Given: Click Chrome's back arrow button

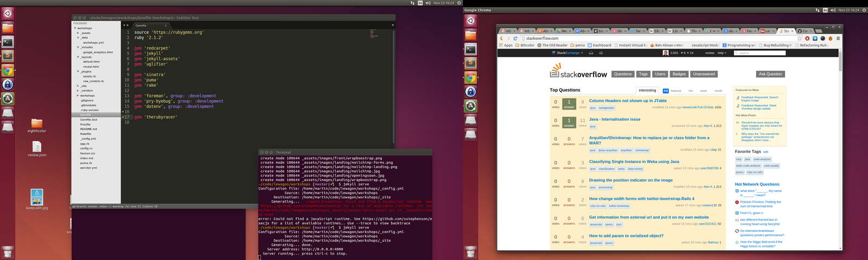Looking at the screenshot, I should (501, 38).
